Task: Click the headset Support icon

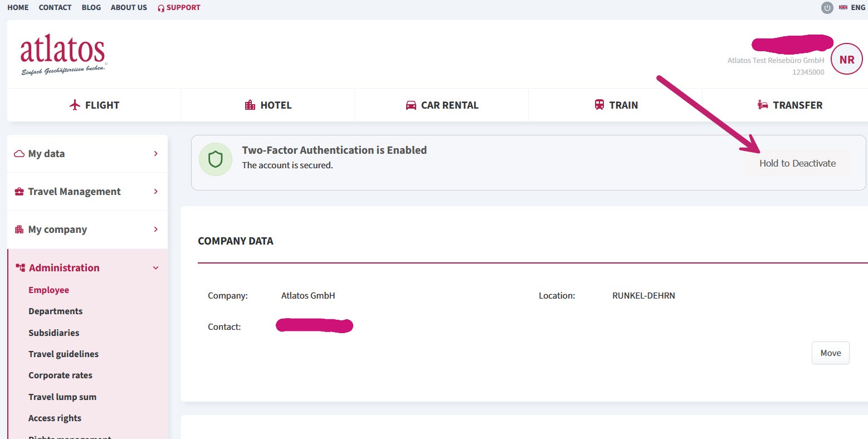Action: tap(161, 8)
